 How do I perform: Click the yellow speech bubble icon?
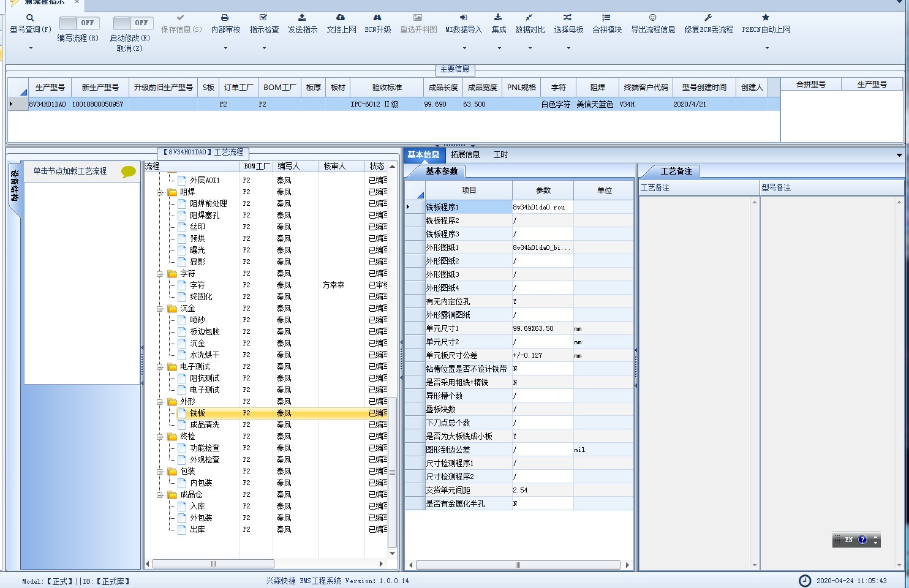click(128, 172)
